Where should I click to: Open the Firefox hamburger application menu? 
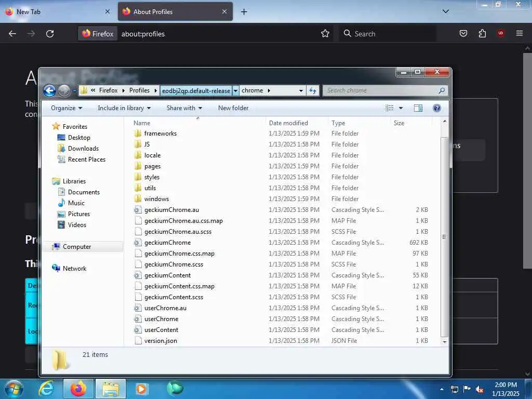tap(519, 33)
